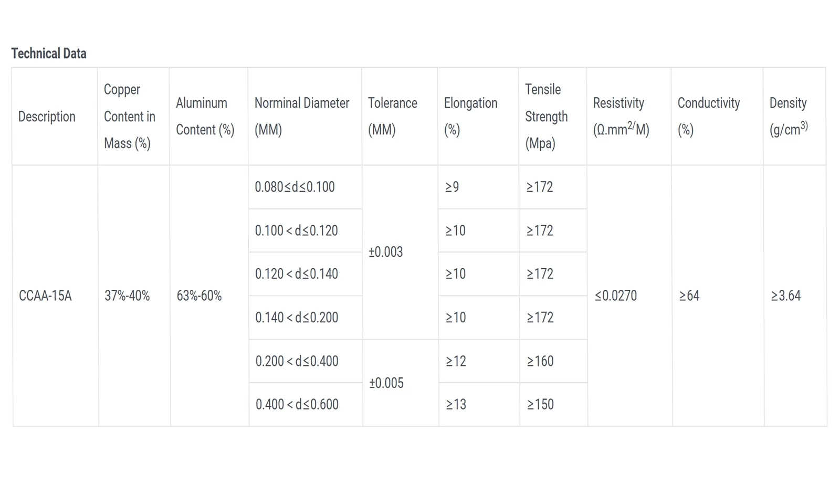Click the 0.140 < d≤0.200 diameter cell
This screenshot has width=840, height=504.
[x=306, y=318]
